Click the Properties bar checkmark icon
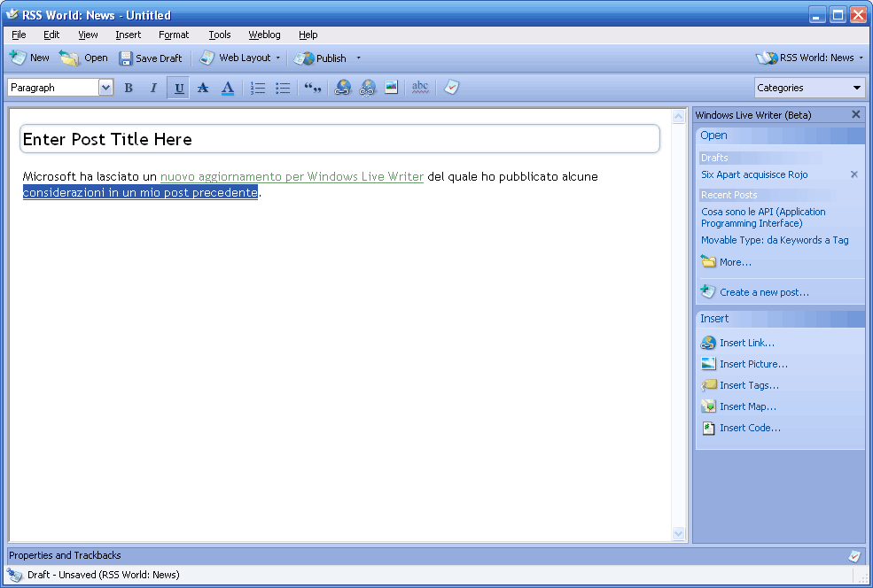 coord(854,555)
